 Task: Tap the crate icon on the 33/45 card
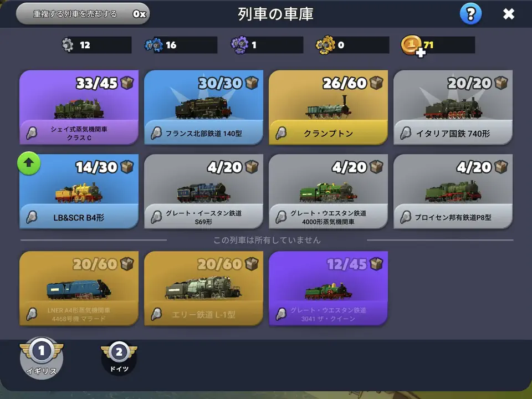(127, 83)
